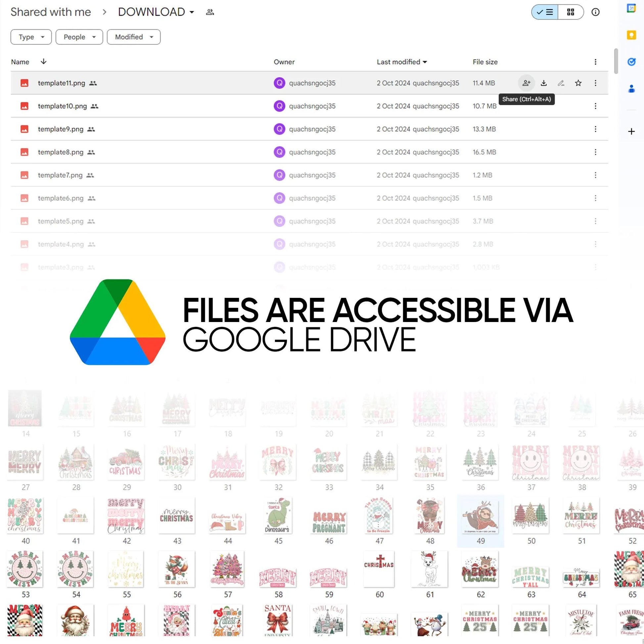Viewport: 644px width, 644px height.
Task: Open Google Calendar in the side panel
Action: tap(631, 8)
